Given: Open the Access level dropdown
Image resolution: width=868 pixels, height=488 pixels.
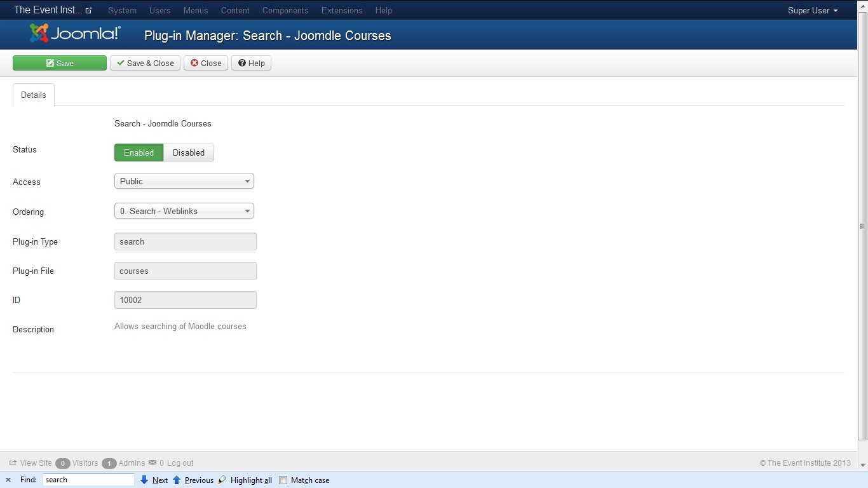Looking at the screenshot, I should coord(184,181).
